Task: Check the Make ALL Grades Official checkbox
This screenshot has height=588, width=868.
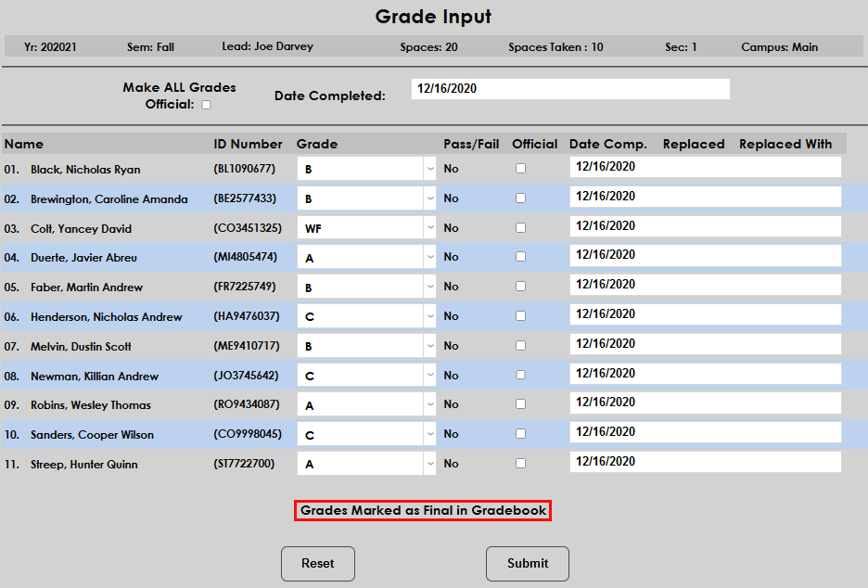Action: 206,105
